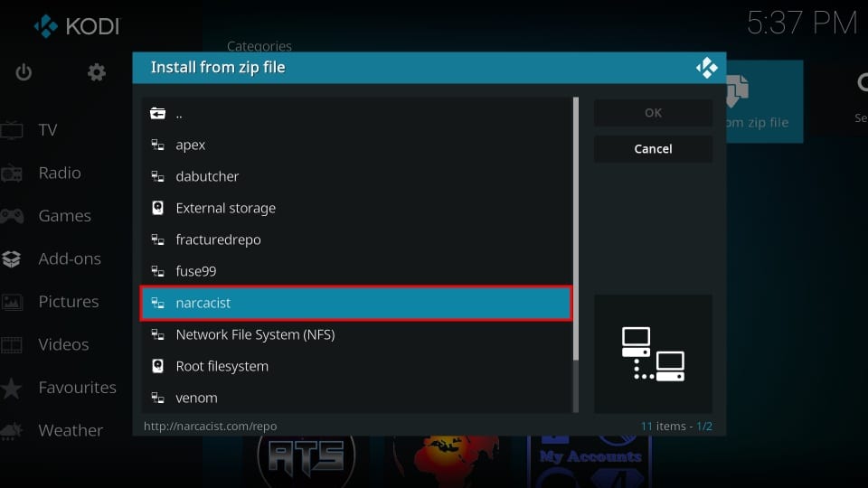This screenshot has width=868, height=488.
Task: Go up to parent directory '..'
Action: [x=356, y=114]
